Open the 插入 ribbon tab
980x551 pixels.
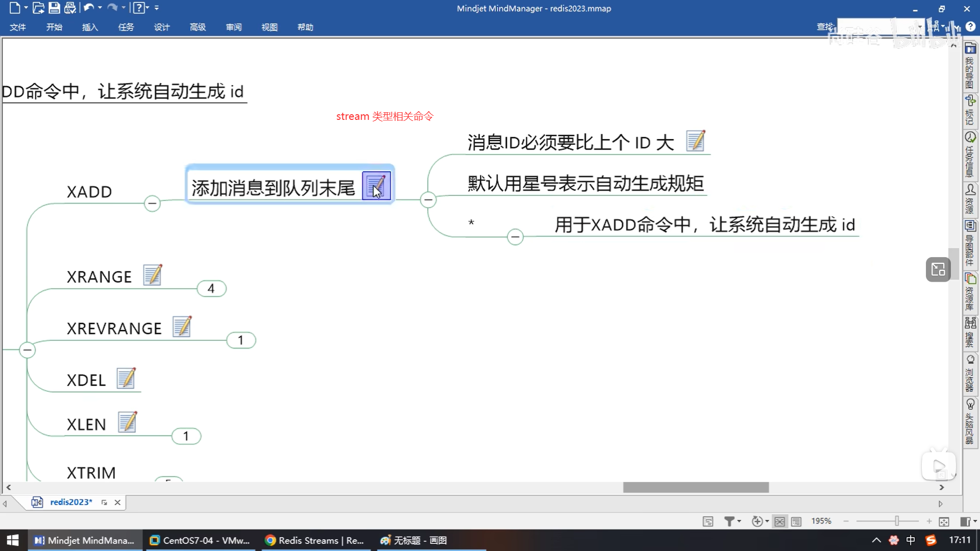point(90,27)
